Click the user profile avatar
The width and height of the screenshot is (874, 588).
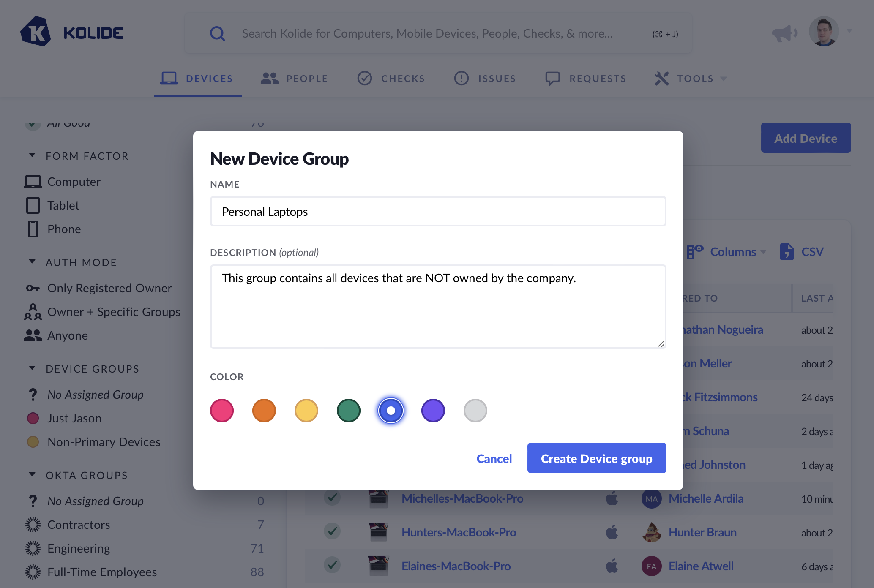coord(823,32)
